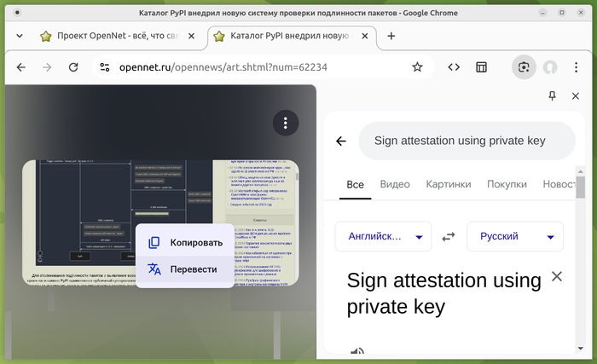Select Перевести in the context menu
Viewport: 597px width, 364px height.
[x=185, y=269]
